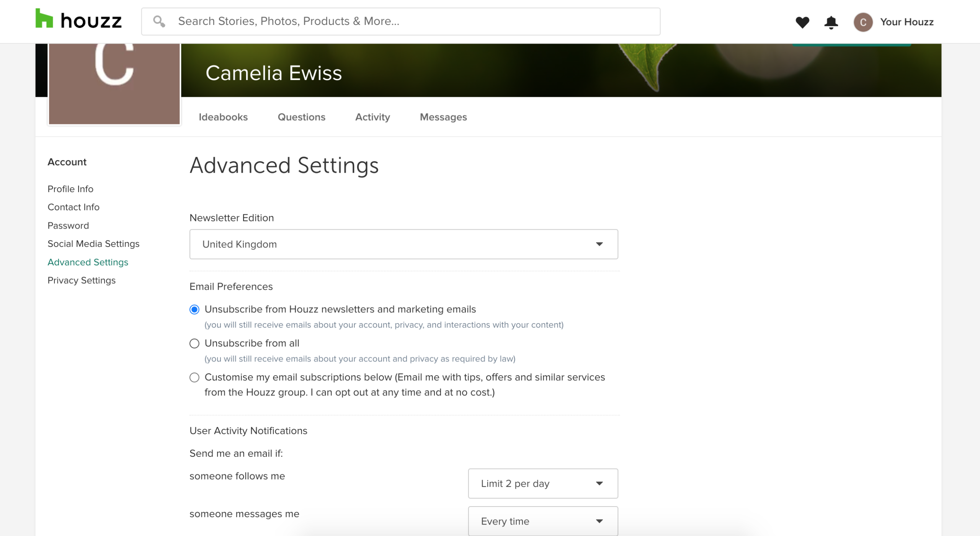
Task: Go to Profile Info page
Action: point(70,189)
